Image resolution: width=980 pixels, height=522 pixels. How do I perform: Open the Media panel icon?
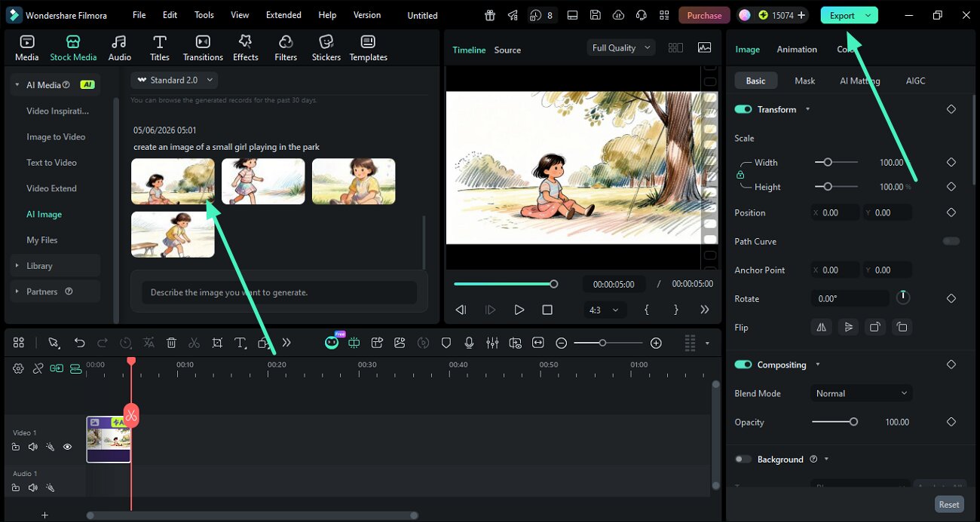[26, 48]
